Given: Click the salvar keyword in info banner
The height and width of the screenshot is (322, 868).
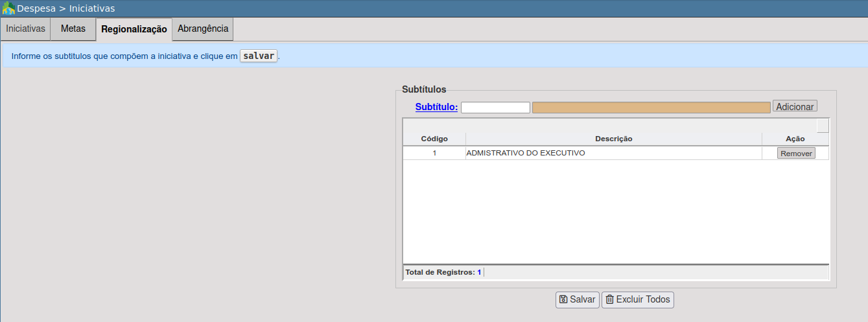Looking at the screenshot, I should (259, 56).
